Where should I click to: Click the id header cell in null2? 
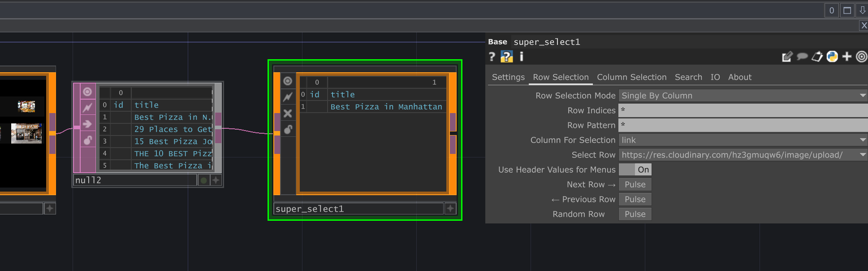pyautogui.click(x=120, y=105)
